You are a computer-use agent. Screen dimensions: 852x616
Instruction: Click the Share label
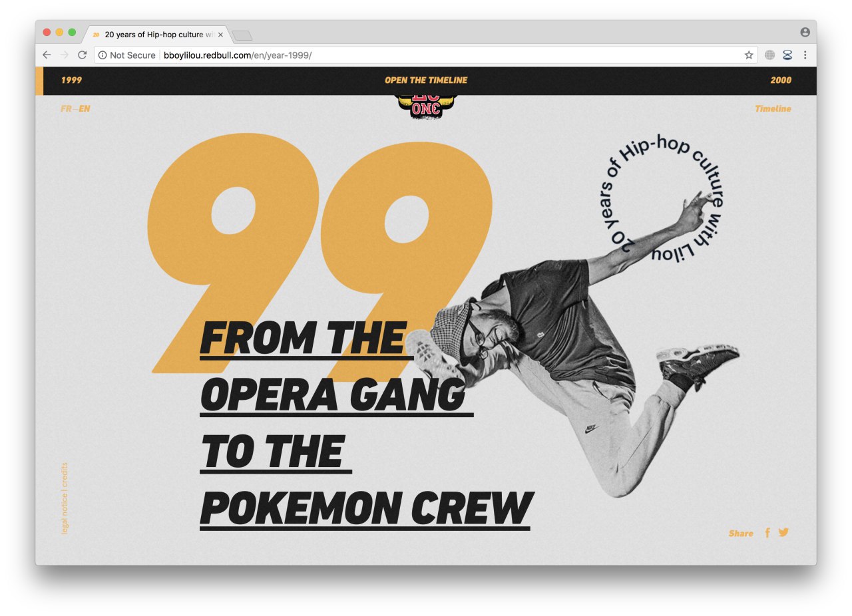(x=741, y=534)
